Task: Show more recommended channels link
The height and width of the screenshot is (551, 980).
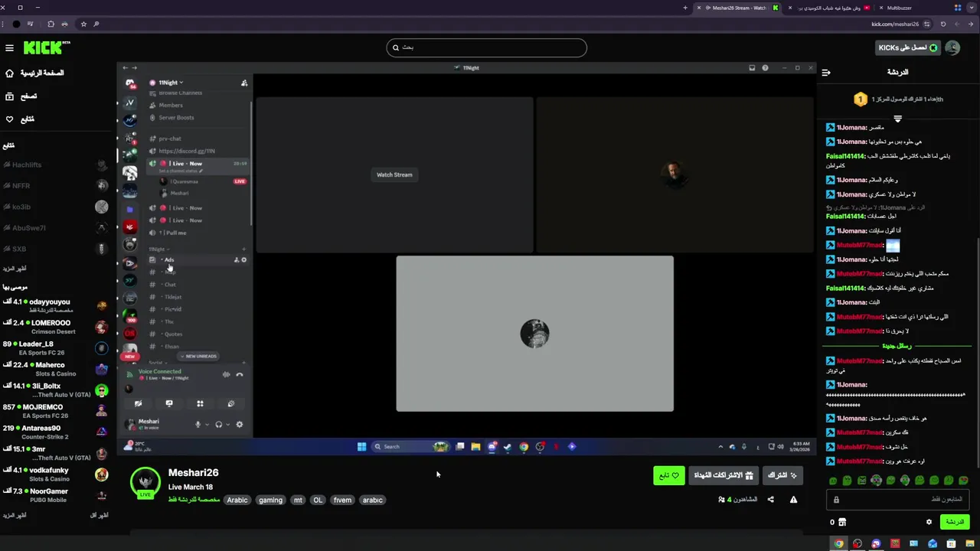Action: click(15, 515)
